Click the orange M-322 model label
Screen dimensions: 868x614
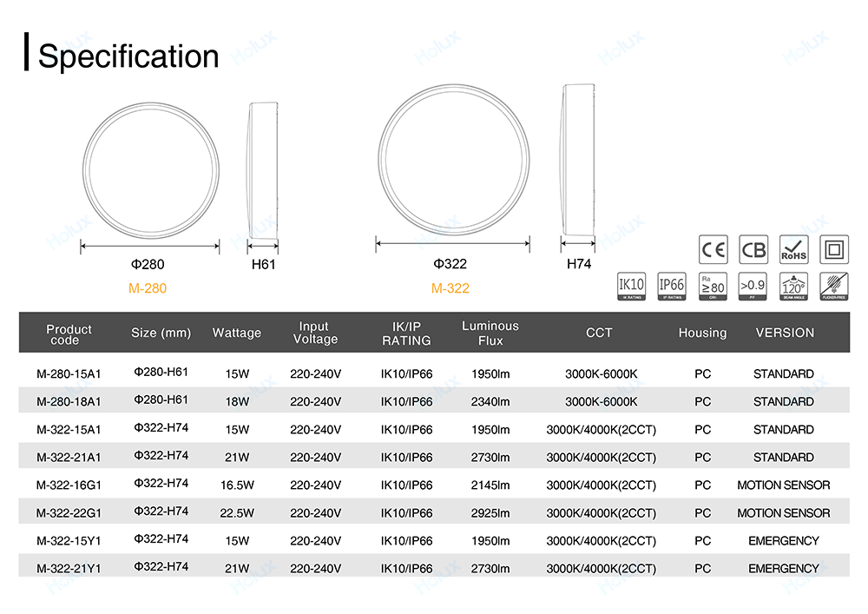click(450, 288)
